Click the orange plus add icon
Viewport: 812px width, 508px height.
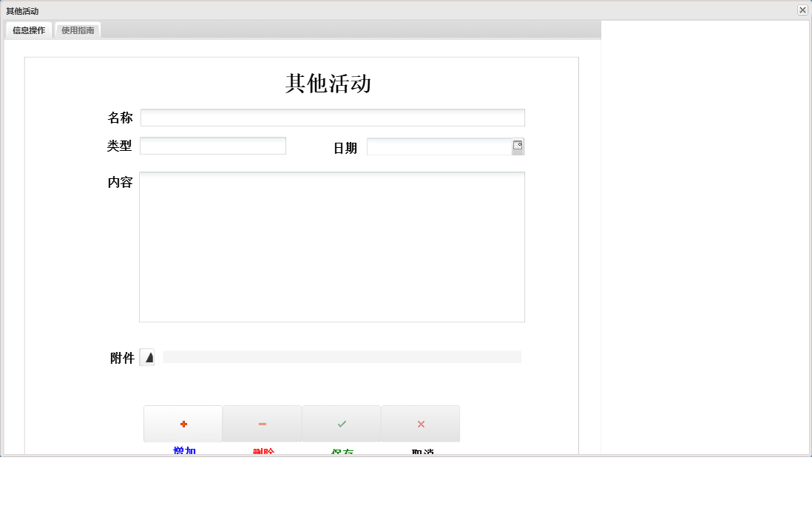[x=183, y=423]
